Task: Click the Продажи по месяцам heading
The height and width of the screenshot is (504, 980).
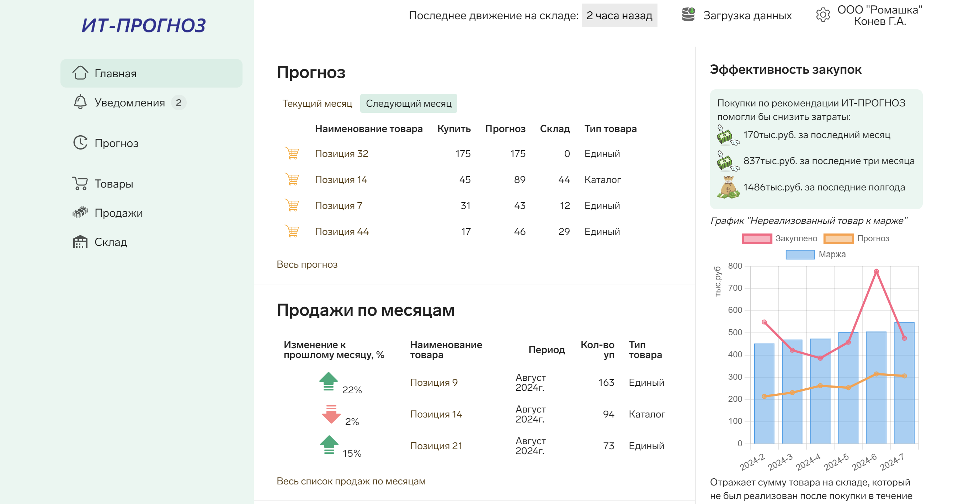Action: 365,310
